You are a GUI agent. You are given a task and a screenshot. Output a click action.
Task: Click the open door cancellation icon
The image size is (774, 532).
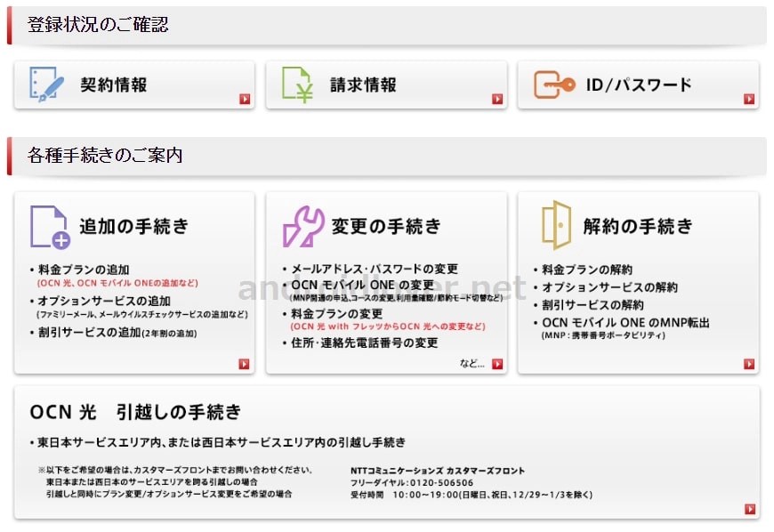click(x=556, y=225)
